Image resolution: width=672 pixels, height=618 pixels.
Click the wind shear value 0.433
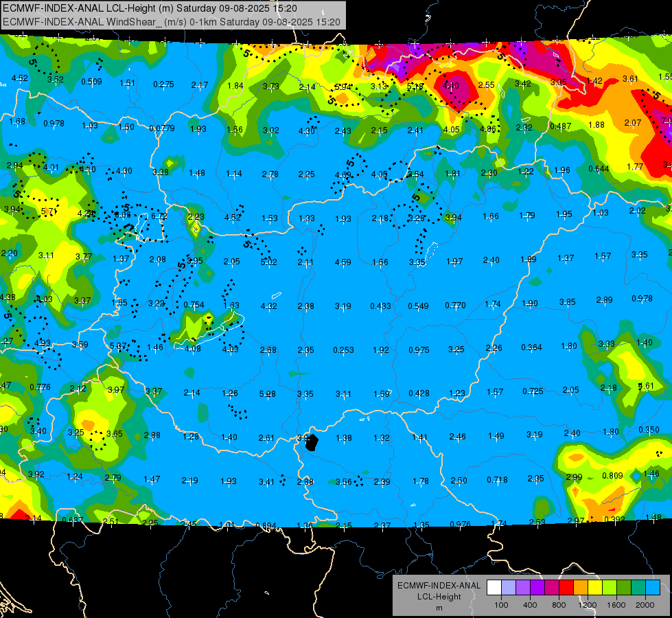(380, 306)
